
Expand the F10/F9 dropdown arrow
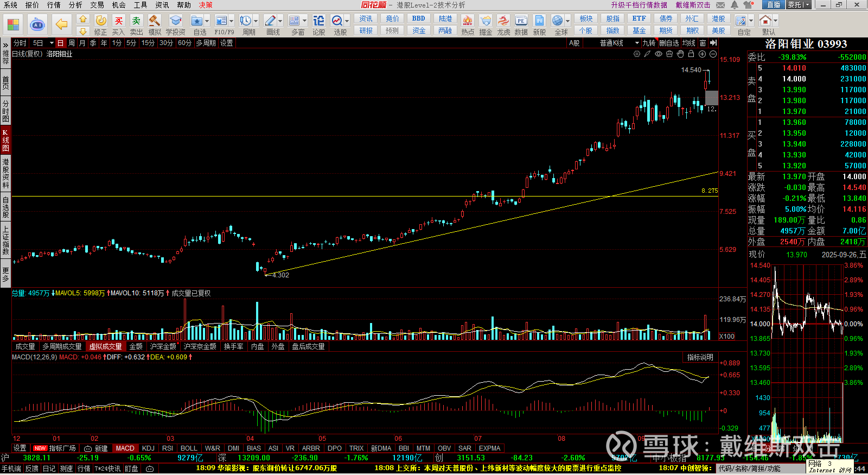[232, 21]
